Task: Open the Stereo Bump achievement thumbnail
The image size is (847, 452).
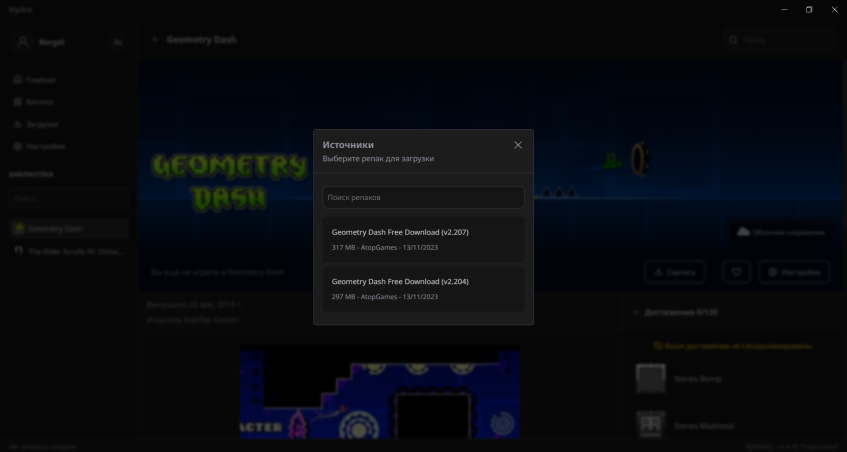Action: tap(650, 379)
